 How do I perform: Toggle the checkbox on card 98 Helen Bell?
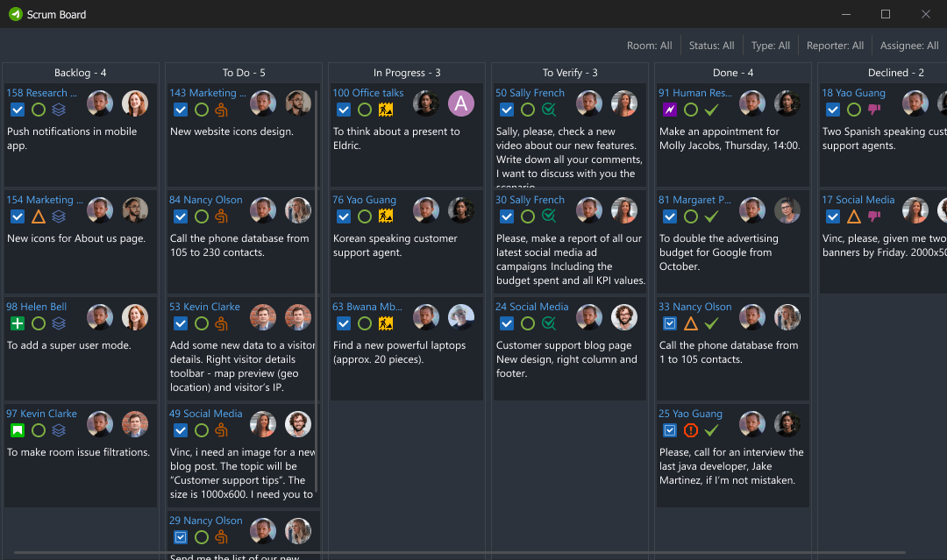(19, 323)
